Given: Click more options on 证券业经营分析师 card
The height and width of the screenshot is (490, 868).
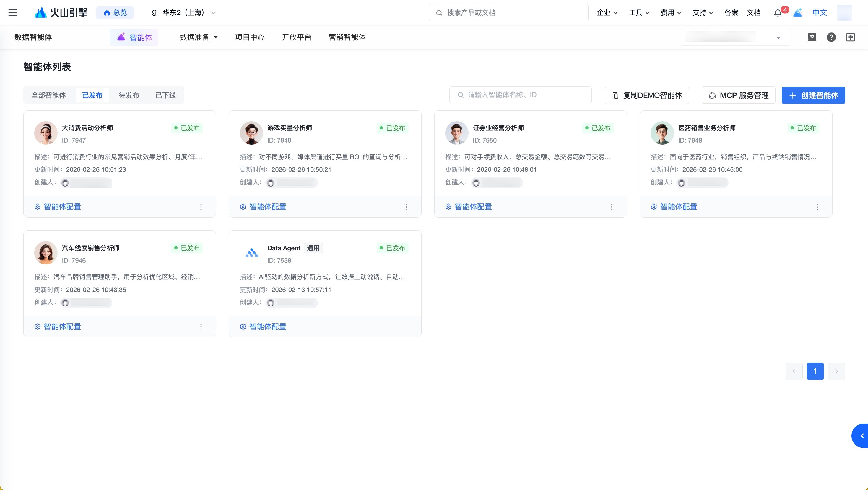Looking at the screenshot, I should tap(612, 207).
